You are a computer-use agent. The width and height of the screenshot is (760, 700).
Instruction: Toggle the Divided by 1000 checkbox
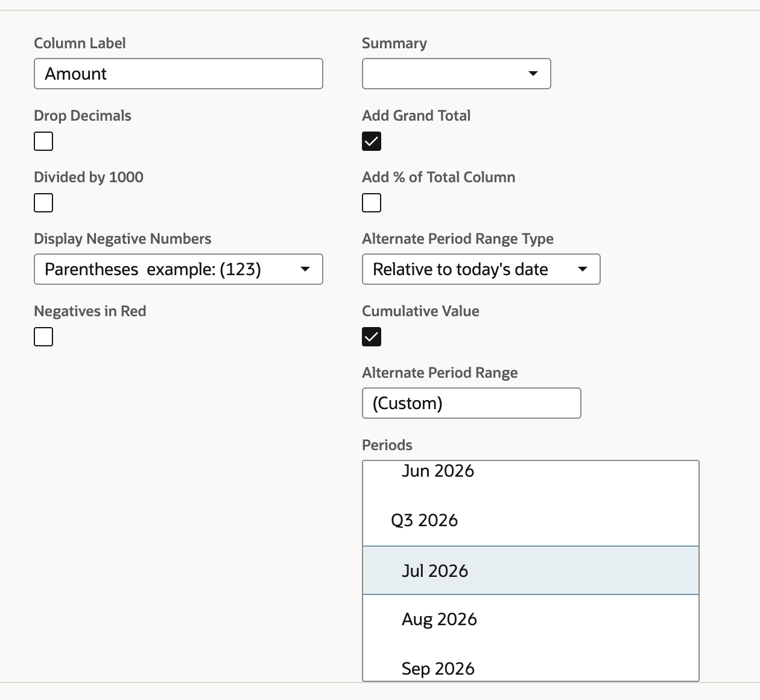click(x=43, y=203)
